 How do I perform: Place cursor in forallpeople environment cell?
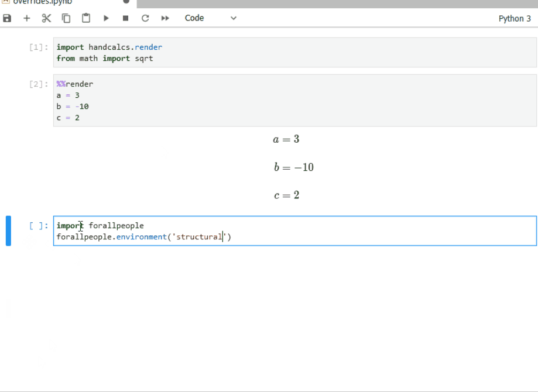pyautogui.click(x=295, y=231)
